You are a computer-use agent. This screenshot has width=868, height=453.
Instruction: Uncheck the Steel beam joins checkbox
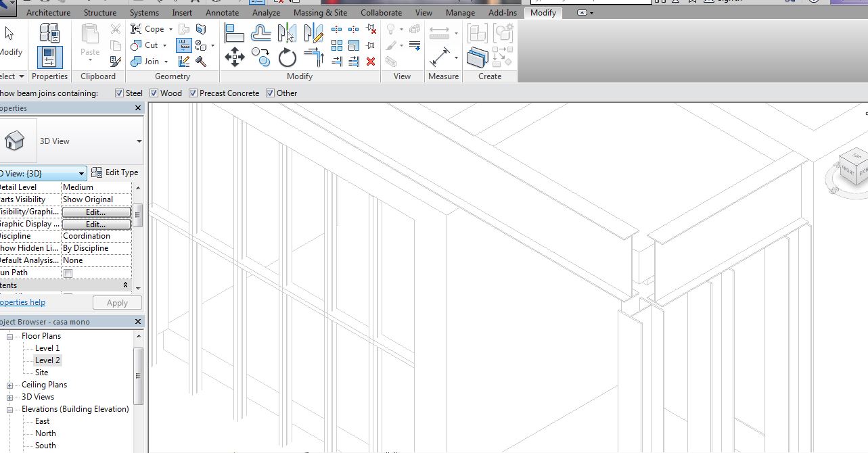click(x=119, y=93)
